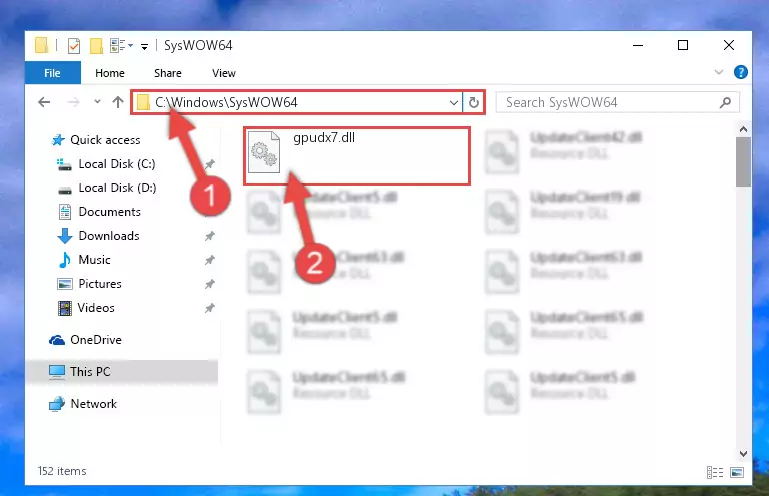The image size is (769, 496).
Task: Open Videos in the navigation pane
Action: 96,308
